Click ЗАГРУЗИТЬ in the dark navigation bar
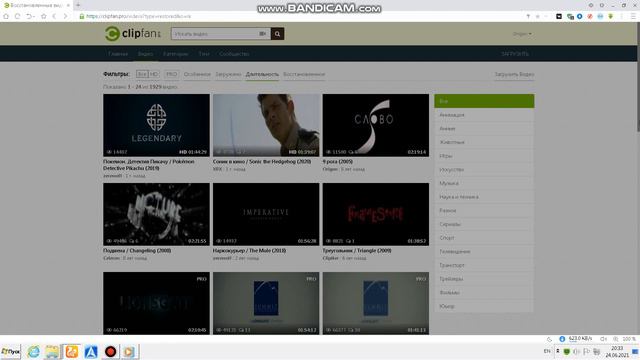Screen dimensions: 640x360 click(x=515, y=54)
